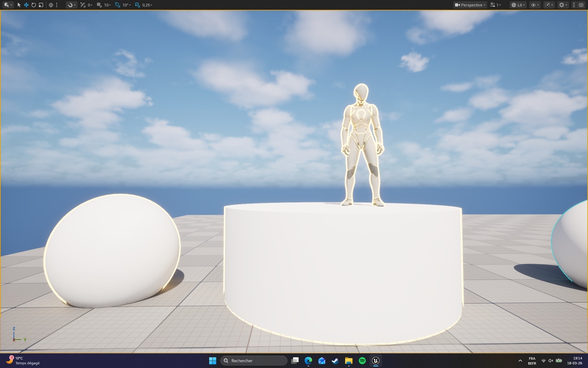
Task: Open the viewport settings gear menu
Action: click(x=563, y=5)
